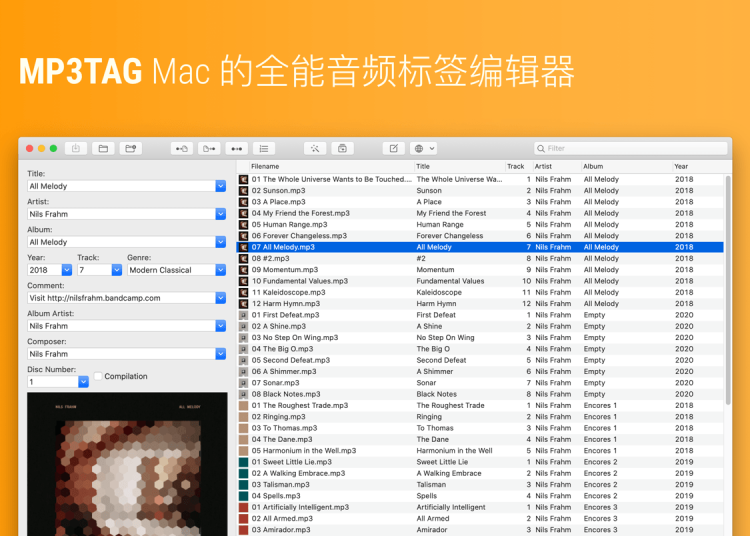Toggle the Compilation checkbox
This screenshot has height=536, width=750.
(98, 377)
